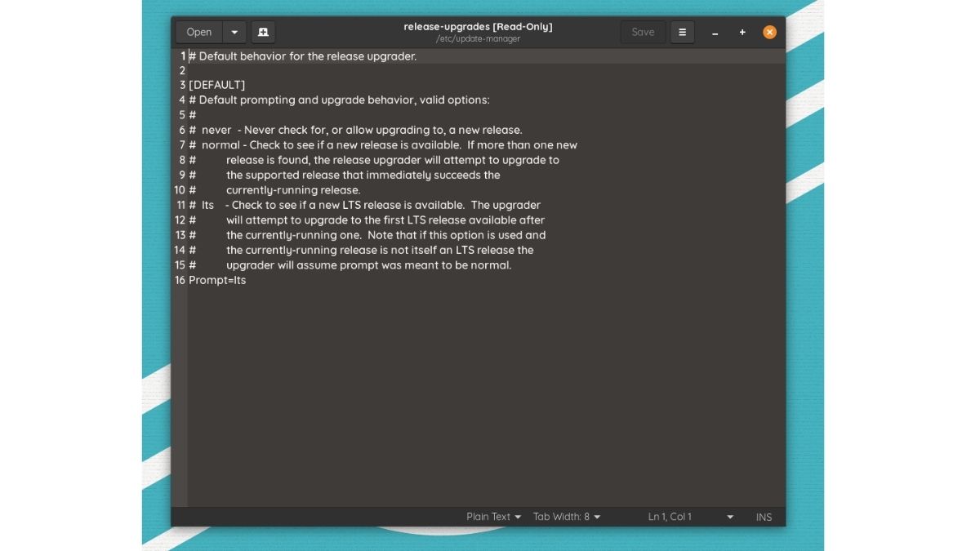Open the Tab Width: 8 dropdown
980x551 pixels.
click(567, 517)
